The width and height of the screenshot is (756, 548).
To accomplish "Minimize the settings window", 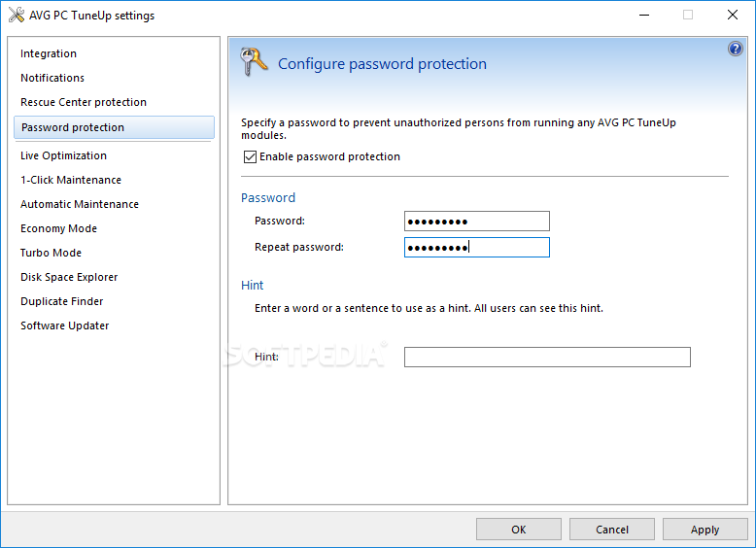I will (644, 15).
